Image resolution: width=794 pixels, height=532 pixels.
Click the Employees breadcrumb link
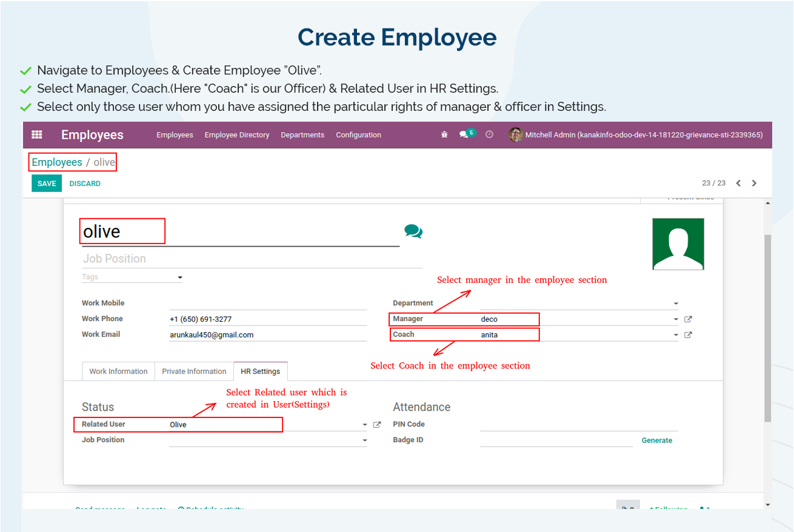pyautogui.click(x=57, y=162)
